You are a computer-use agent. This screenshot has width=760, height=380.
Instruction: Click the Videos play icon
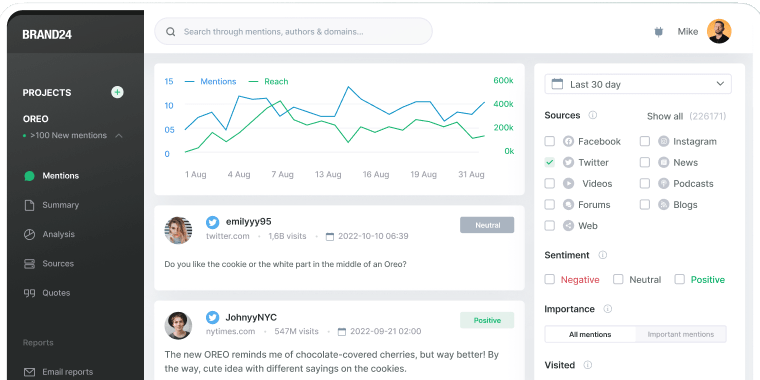(569, 184)
